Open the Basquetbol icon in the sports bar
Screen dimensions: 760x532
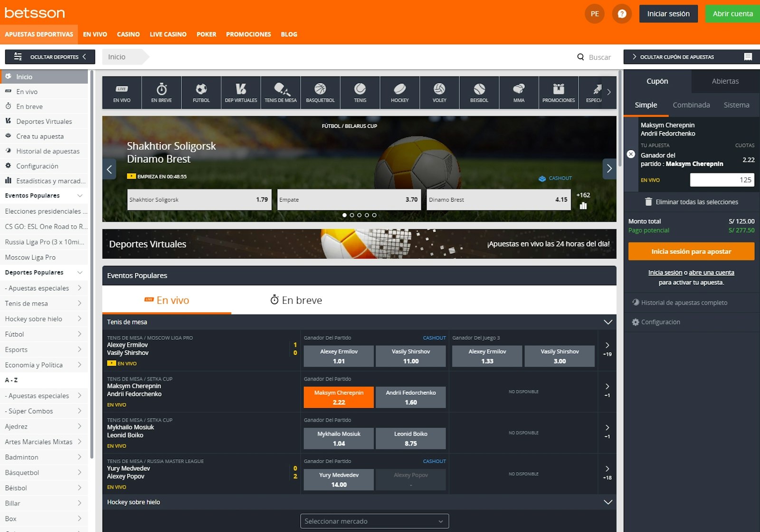[x=320, y=92]
